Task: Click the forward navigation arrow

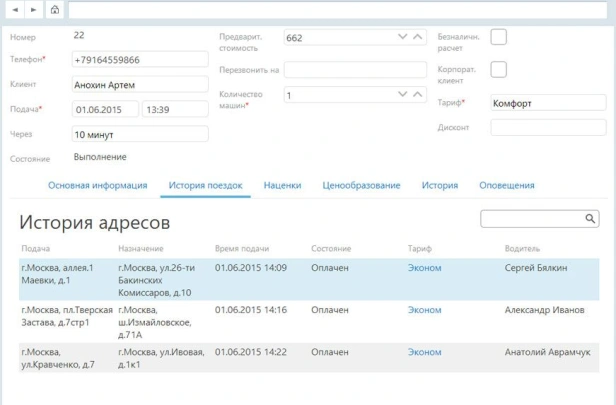Action: [x=33, y=10]
